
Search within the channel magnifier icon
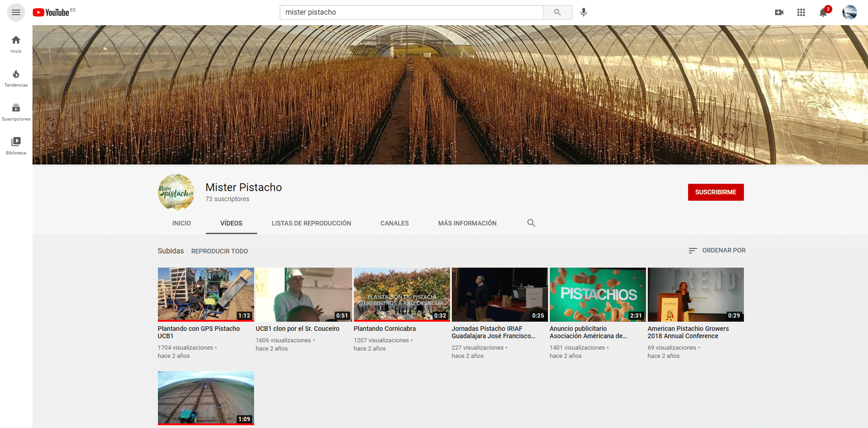pos(531,223)
